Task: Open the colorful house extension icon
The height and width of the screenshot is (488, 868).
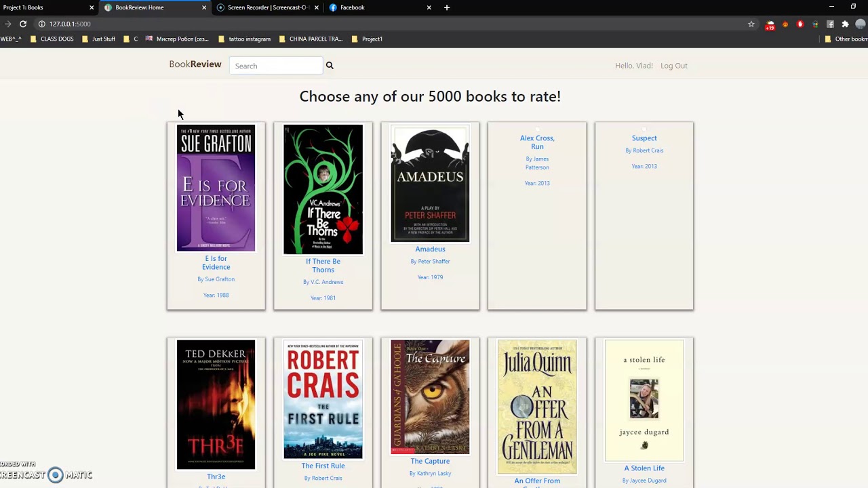Action: pyautogui.click(x=815, y=24)
